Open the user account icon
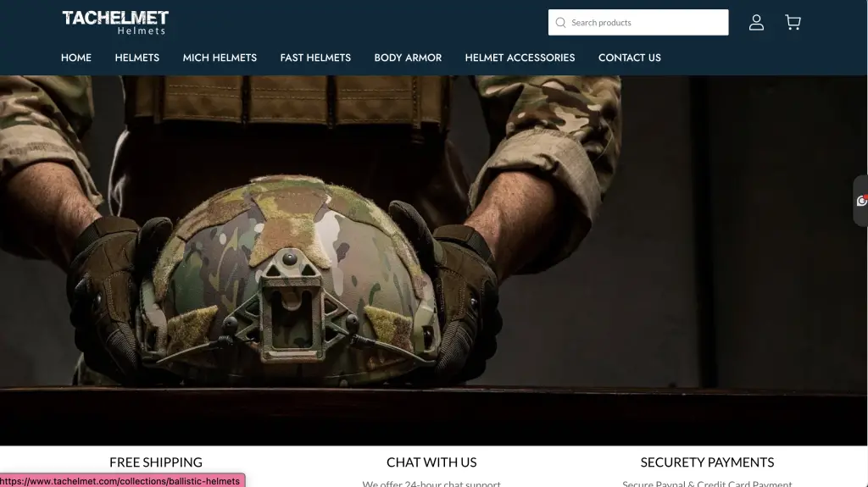 point(756,23)
